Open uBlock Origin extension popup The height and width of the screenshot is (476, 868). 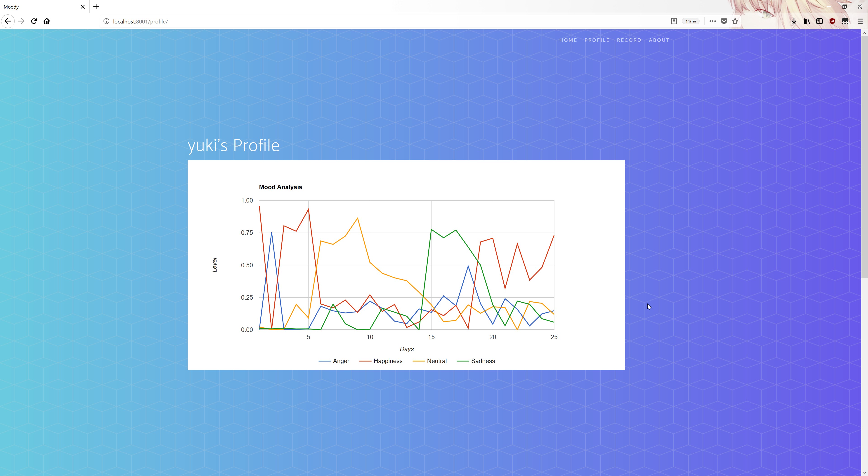[832, 21]
